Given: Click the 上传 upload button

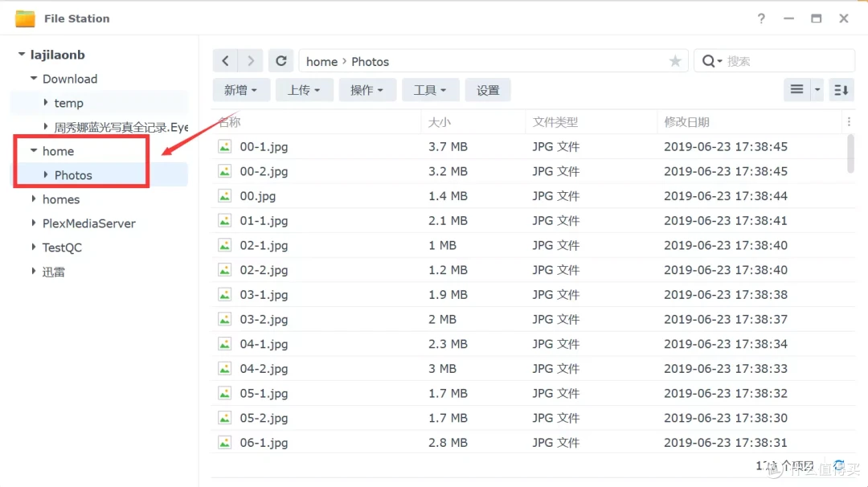Looking at the screenshot, I should pyautogui.click(x=304, y=90).
